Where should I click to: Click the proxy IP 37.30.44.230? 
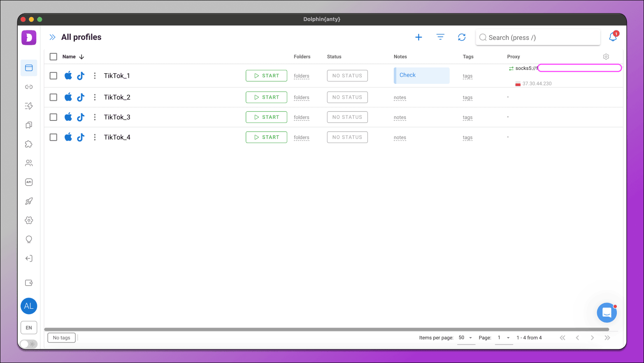click(x=537, y=83)
